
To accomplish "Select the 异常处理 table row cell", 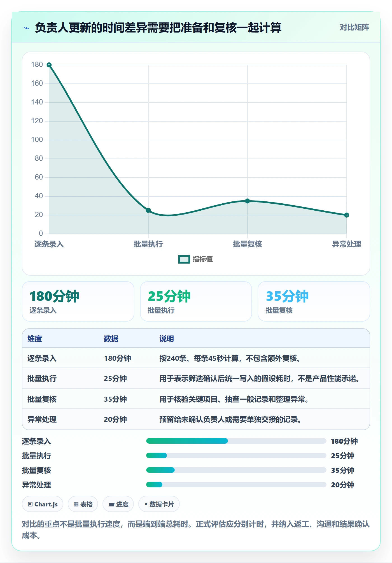I will [42, 420].
